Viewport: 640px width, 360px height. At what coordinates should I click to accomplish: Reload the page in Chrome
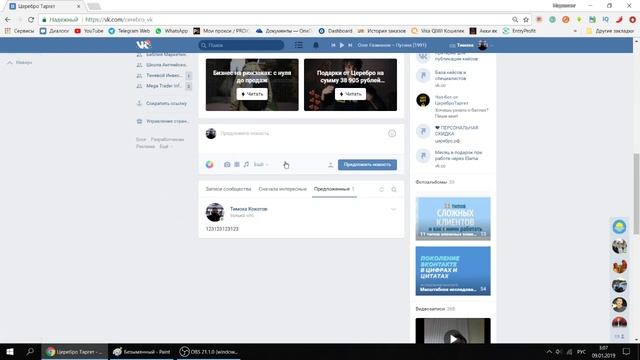pyautogui.click(x=31, y=20)
